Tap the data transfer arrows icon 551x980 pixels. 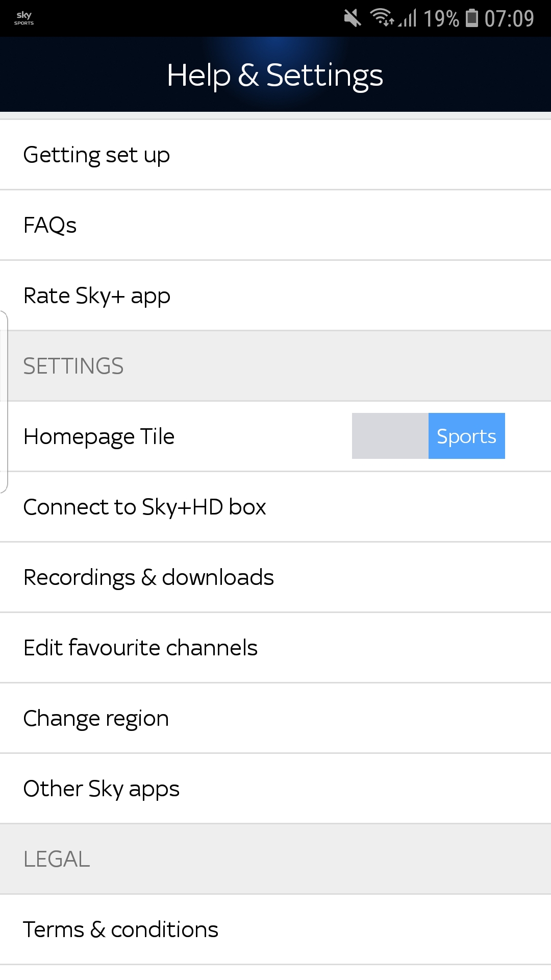click(x=391, y=23)
